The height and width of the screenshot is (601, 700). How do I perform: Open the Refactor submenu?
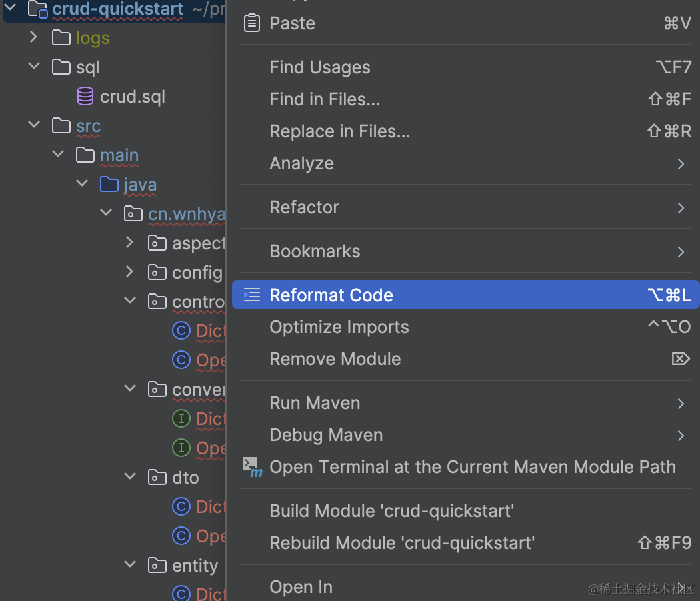304,207
